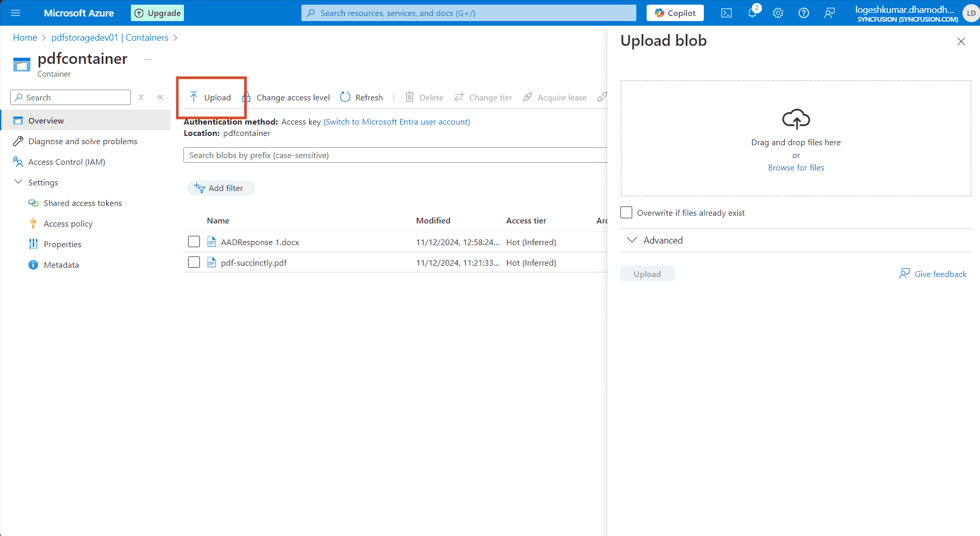
Task: Click the Access policy sidebar icon
Action: [33, 223]
